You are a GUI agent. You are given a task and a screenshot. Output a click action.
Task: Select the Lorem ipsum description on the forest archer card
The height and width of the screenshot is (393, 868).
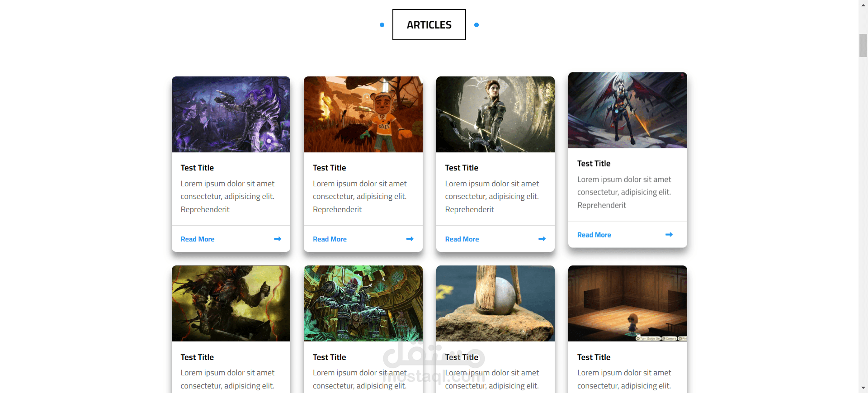click(492, 197)
